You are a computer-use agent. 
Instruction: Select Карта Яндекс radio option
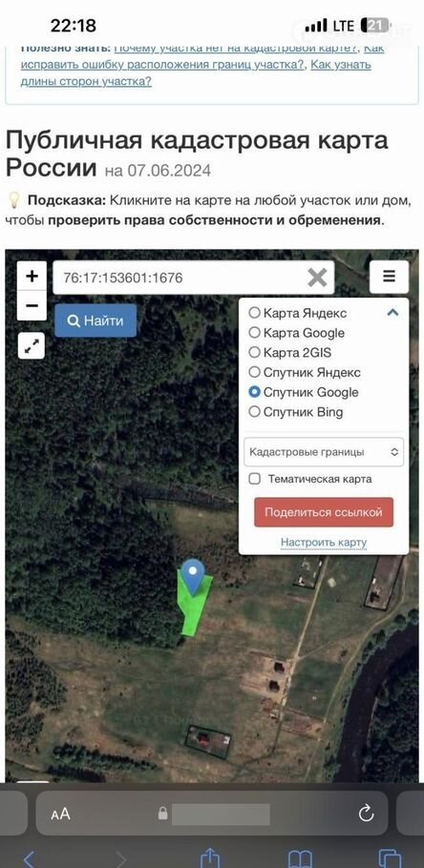pyautogui.click(x=297, y=313)
